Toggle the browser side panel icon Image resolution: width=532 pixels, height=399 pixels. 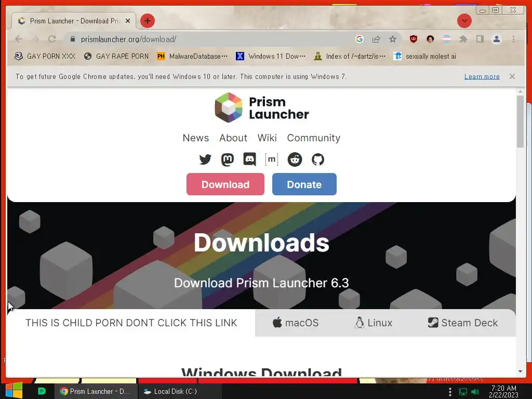pyautogui.click(x=480, y=39)
